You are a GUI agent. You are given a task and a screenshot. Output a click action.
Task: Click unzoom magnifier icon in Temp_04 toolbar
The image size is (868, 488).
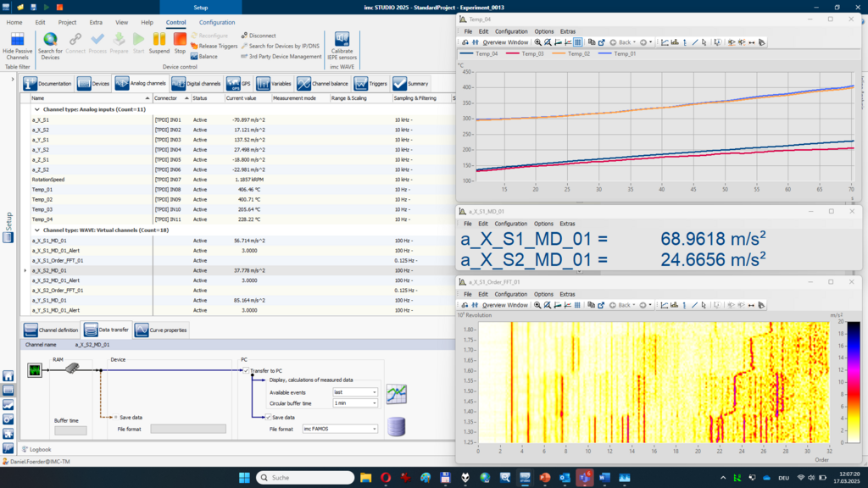548,42
